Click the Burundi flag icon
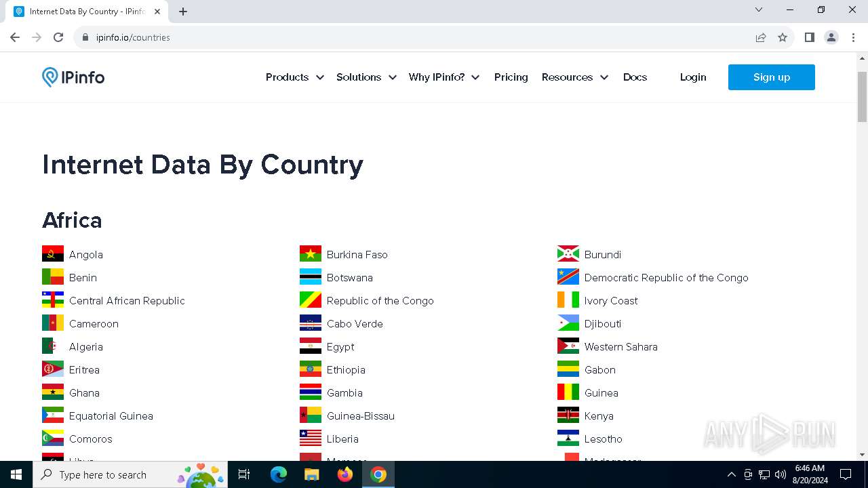Image resolution: width=868 pixels, height=488 pixels. pyautogui.click(x=568, y=254)
